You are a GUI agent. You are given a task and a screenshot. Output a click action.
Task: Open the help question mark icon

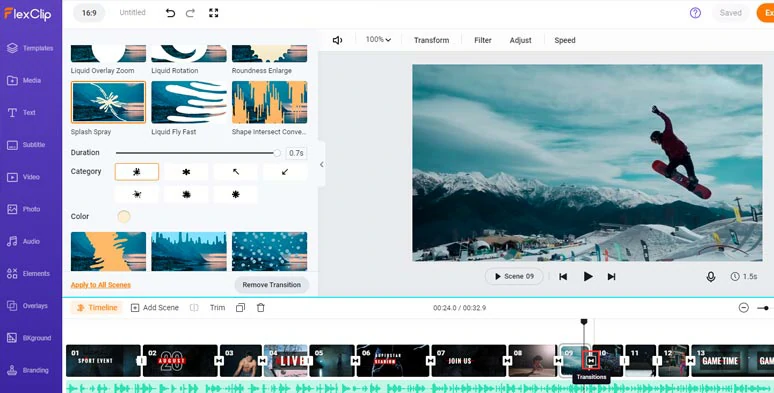(x=695, y=13)
